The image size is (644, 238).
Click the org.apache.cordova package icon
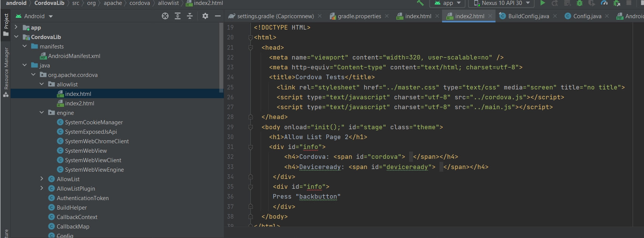43,75
